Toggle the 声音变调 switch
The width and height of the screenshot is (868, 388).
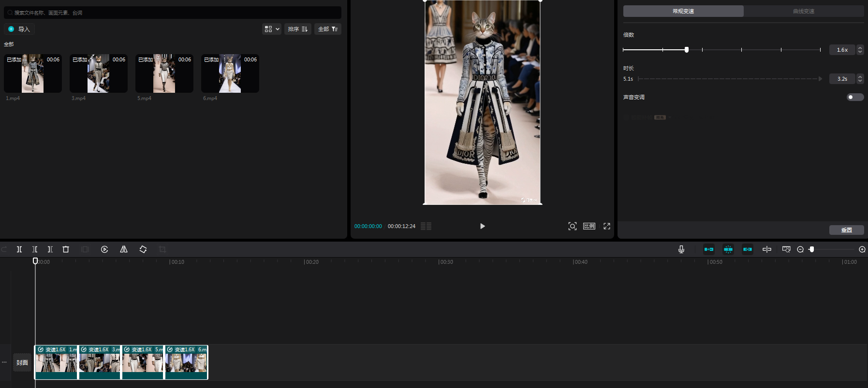click(855, 97)
